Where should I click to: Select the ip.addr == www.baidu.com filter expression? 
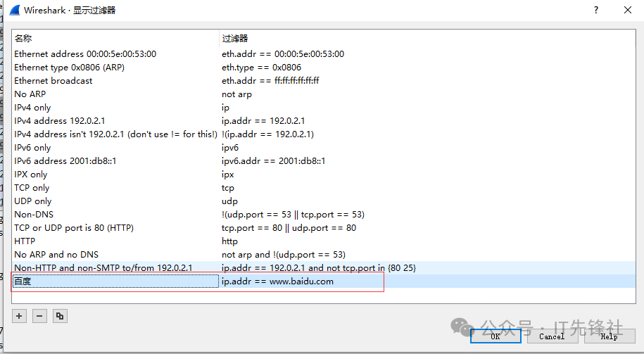(277, 282)
